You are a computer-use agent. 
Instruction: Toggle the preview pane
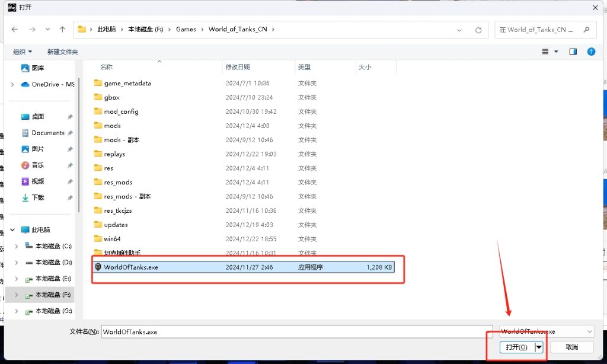click(x=573, y=52)
